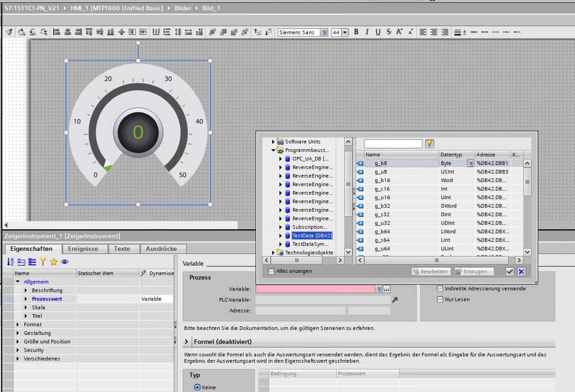Expand the Software Units tree node
Image resolution: width=575 pixels, height=392 pixels.
click(x=273, y=142)
